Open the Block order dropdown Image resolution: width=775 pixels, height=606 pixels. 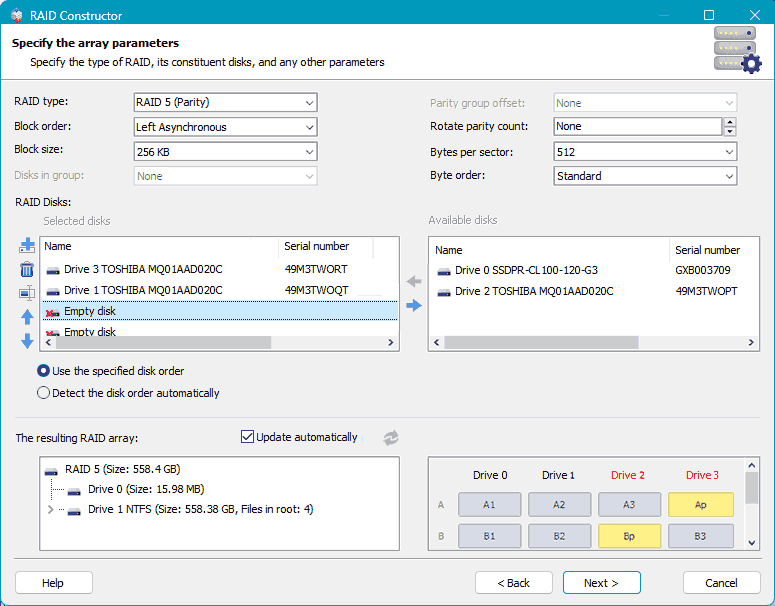point(225,127)
